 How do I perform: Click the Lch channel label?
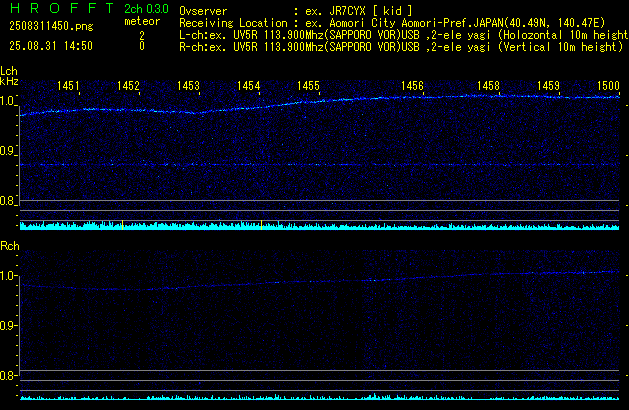[9, 71]
